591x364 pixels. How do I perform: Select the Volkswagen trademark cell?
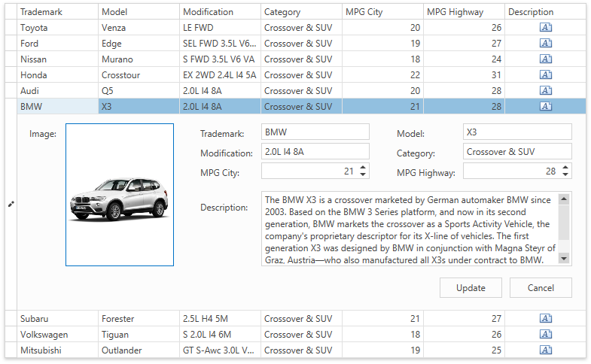point(58,335)
